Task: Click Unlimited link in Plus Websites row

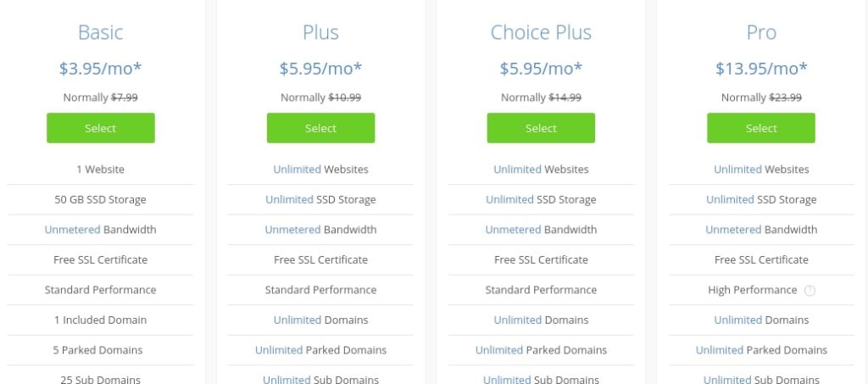Action: pos(298,170)
